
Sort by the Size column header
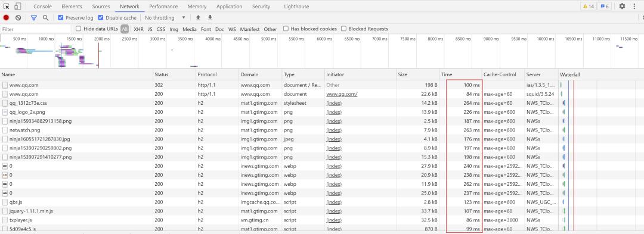418,74
